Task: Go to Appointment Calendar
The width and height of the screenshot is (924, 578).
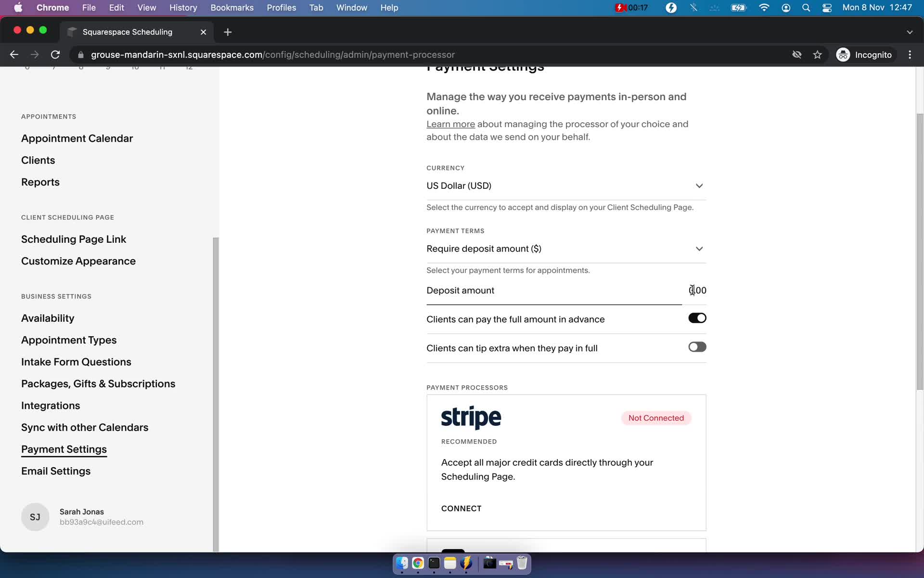Action: [x=77, y=139]
